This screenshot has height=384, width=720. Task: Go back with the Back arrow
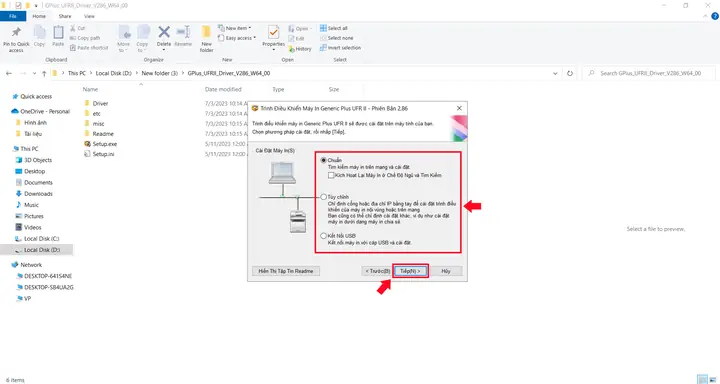point(9,73)
